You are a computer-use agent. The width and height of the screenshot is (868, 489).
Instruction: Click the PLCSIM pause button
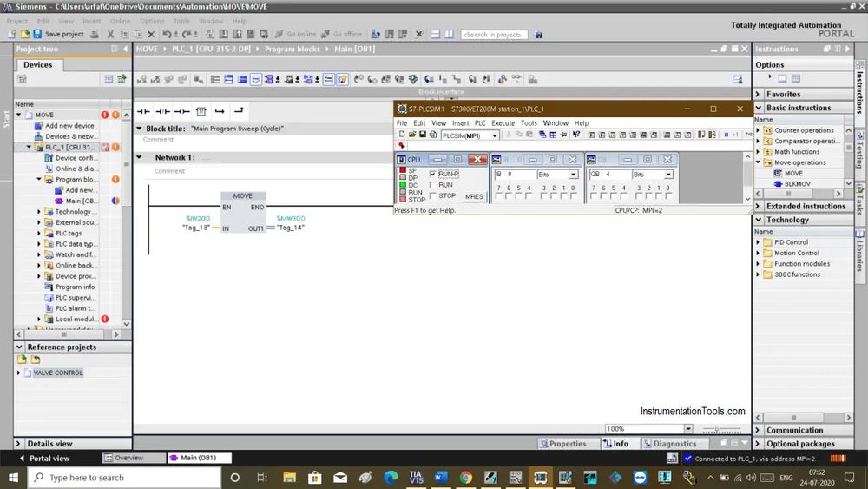[727, 135]
